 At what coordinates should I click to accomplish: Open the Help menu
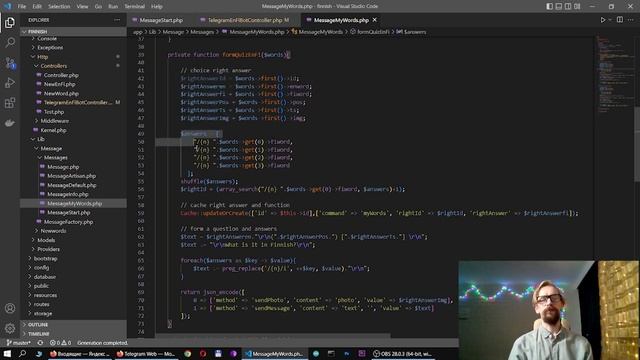point(157,6)
